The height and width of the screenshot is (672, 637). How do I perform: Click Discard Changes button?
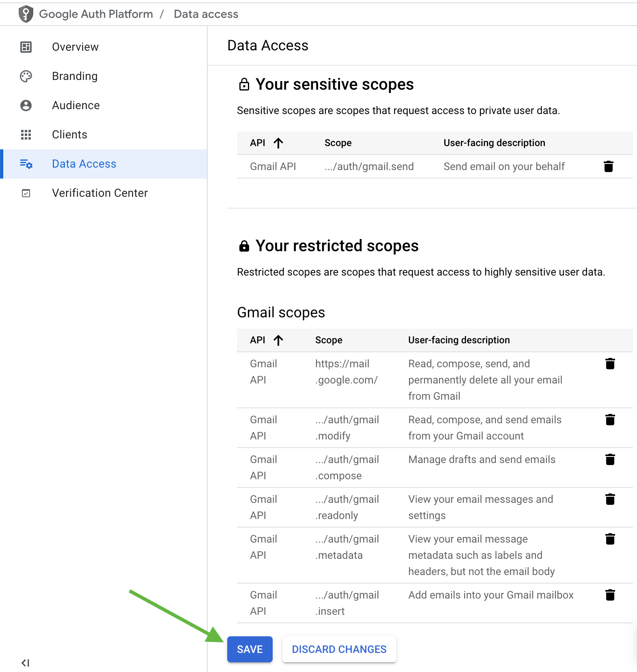(339, 649)
